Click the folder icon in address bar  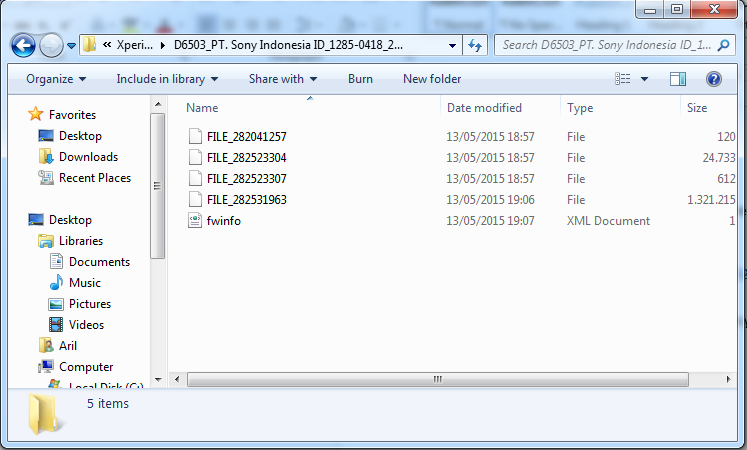pyautogui.click(x=89, y=45)
